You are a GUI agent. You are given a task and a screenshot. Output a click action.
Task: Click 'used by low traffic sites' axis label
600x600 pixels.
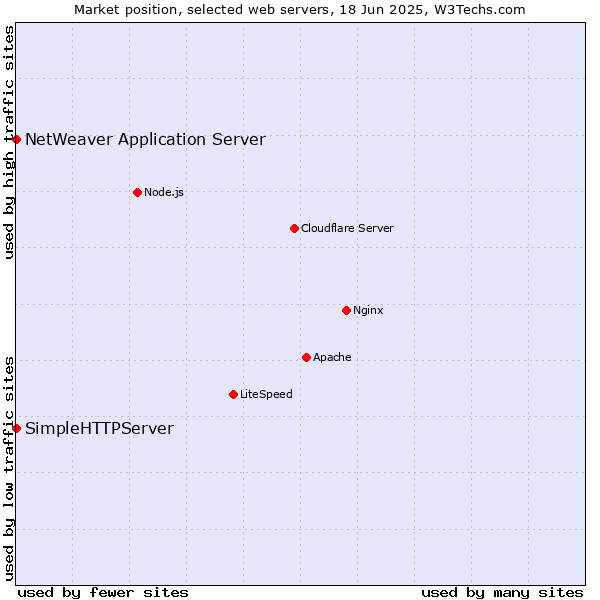9,469
